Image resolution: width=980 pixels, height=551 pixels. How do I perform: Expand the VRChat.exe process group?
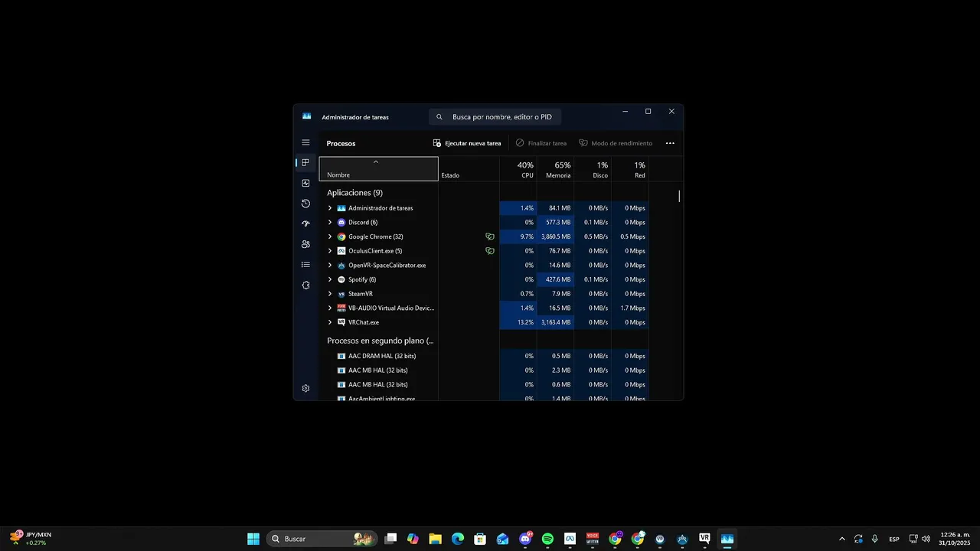pyautogui.click(x=330, y=322)
